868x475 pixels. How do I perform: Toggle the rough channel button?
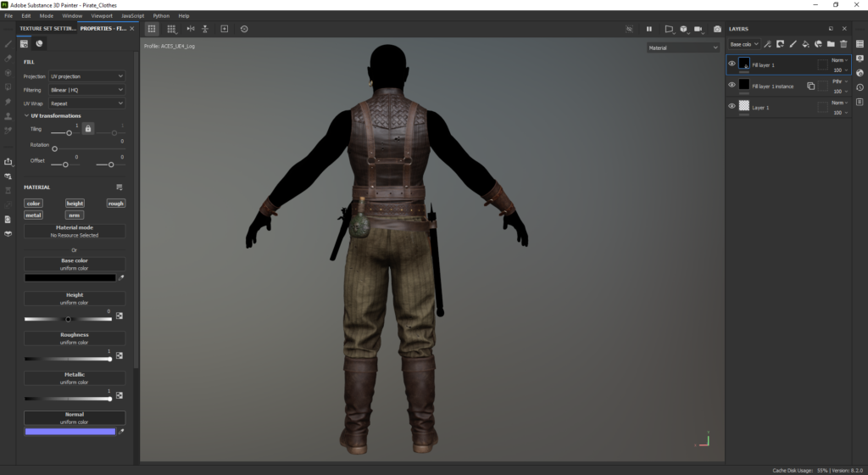click(x=115, y=204)
